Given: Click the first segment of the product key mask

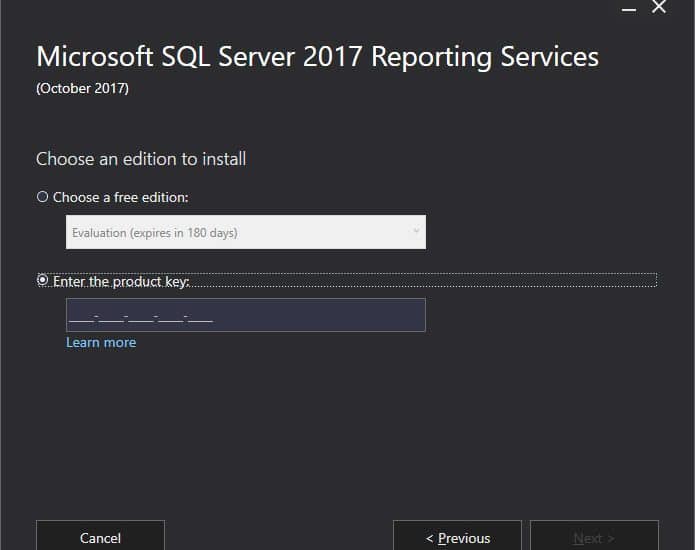Looking at the screenshot, I should point(81,317).
